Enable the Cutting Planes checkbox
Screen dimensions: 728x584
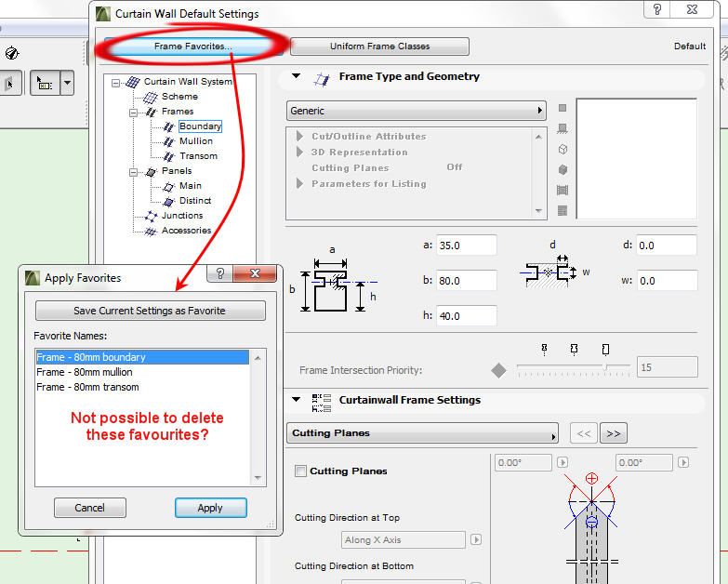click(x=301, y=471)
